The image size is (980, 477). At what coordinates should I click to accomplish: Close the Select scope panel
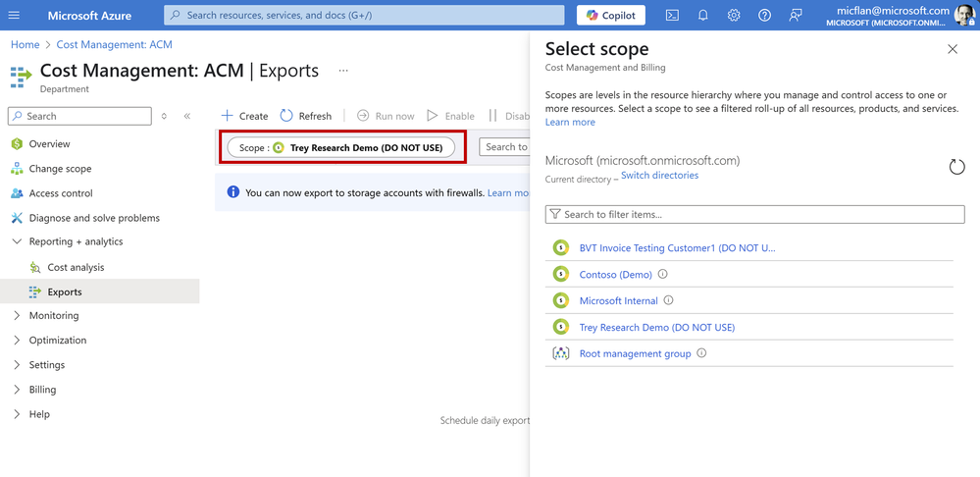(953, 49)
